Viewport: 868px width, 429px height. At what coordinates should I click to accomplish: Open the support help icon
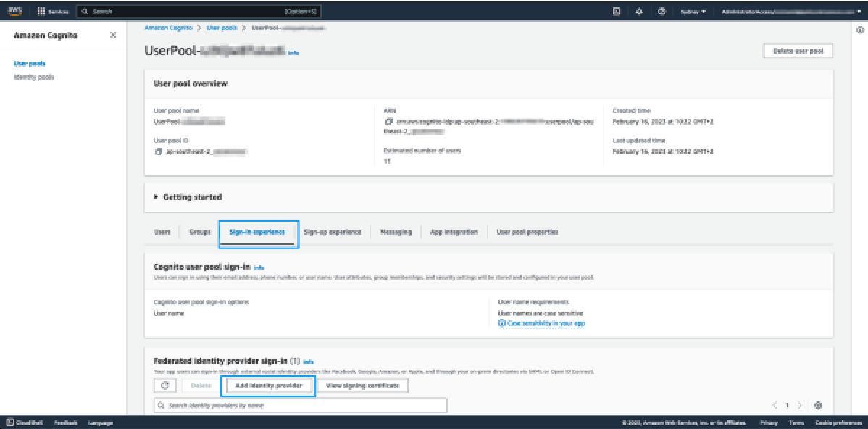[662, 12]
